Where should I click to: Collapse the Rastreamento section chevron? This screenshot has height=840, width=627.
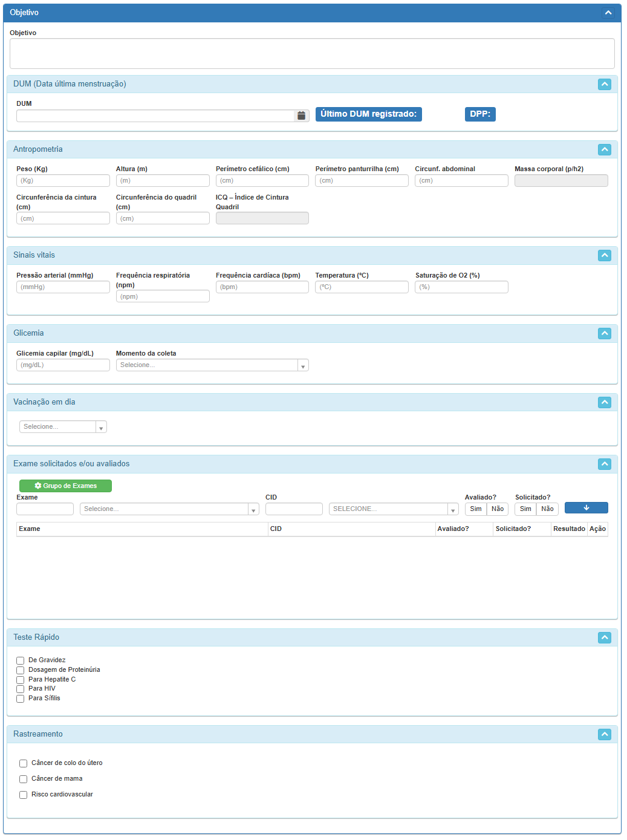[x=604, y=734]
